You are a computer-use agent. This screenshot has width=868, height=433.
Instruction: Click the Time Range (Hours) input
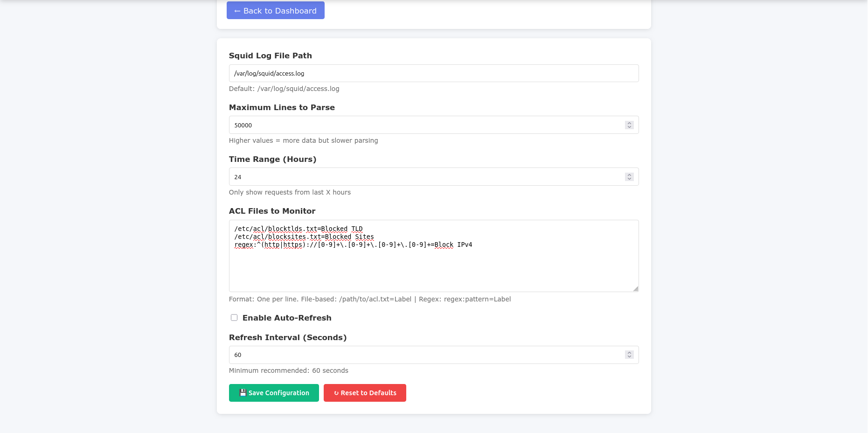pos(434,177)
